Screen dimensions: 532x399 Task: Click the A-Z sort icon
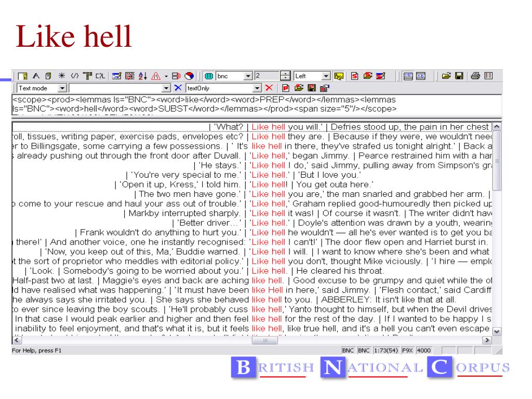point(142,76)
